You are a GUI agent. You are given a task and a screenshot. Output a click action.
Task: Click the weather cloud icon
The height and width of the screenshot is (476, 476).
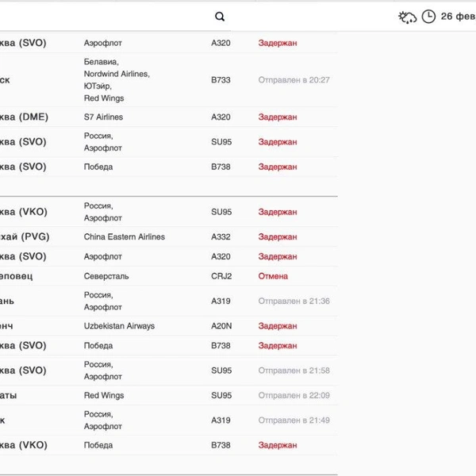(x=408, y=17)
